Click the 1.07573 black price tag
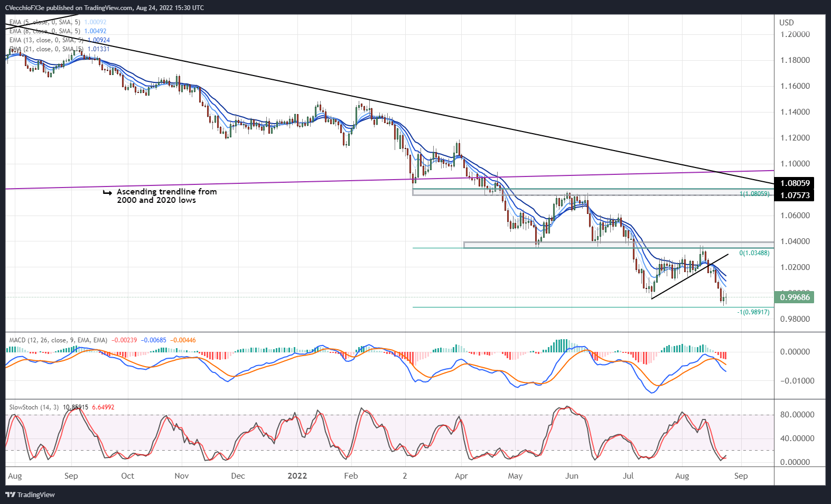831x504 pixels. (x=795, y=195)
